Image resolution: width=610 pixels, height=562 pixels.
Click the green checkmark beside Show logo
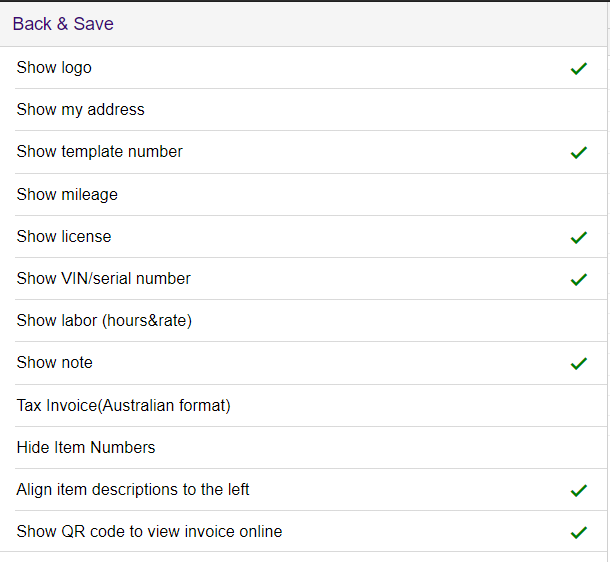click(x=578, y=69)
